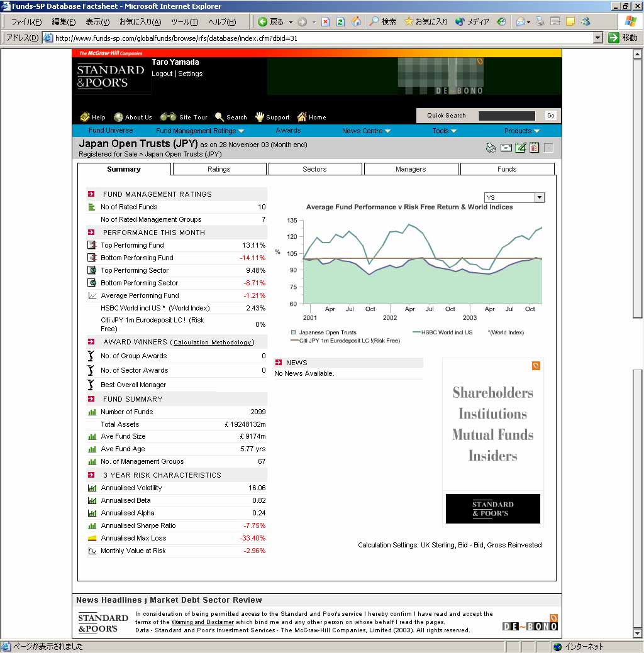Image resolution: width=644 pixels, height=653 pixels.
Task: Open the Y3 period dropdown on chart
Action: [x=540, y=197]
